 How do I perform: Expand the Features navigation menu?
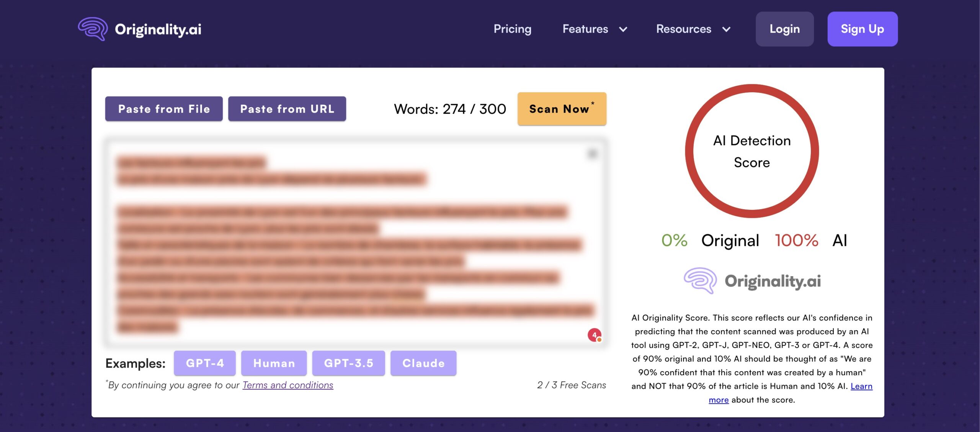point(594,29)
